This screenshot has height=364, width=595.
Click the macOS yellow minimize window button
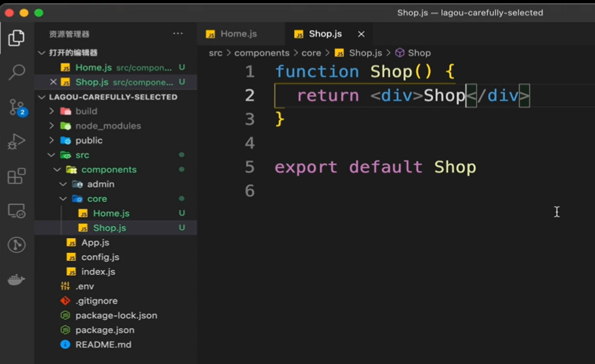(x=24, y=13)
